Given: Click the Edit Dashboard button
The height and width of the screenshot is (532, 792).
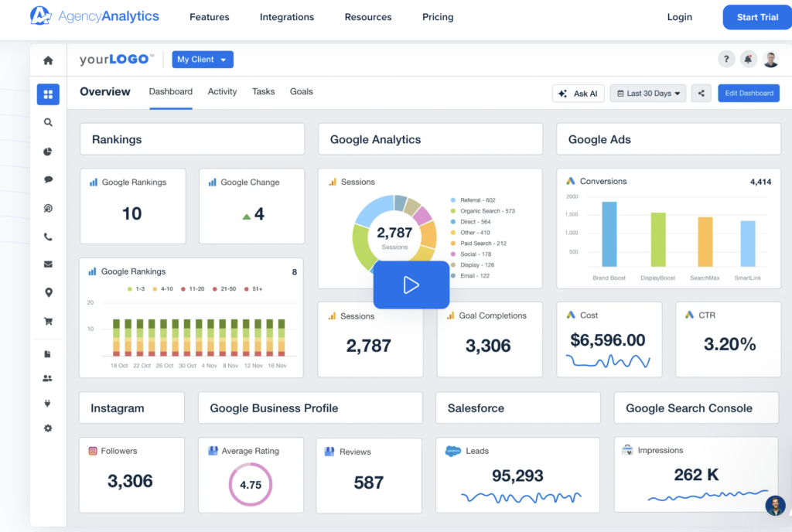Looking at the screenshot, I should click(x=749, y=94).
